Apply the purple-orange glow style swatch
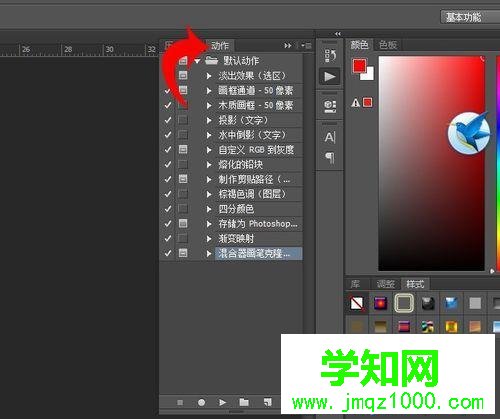Viewport: 500px width, 419px height. click(x=380, y=303)
